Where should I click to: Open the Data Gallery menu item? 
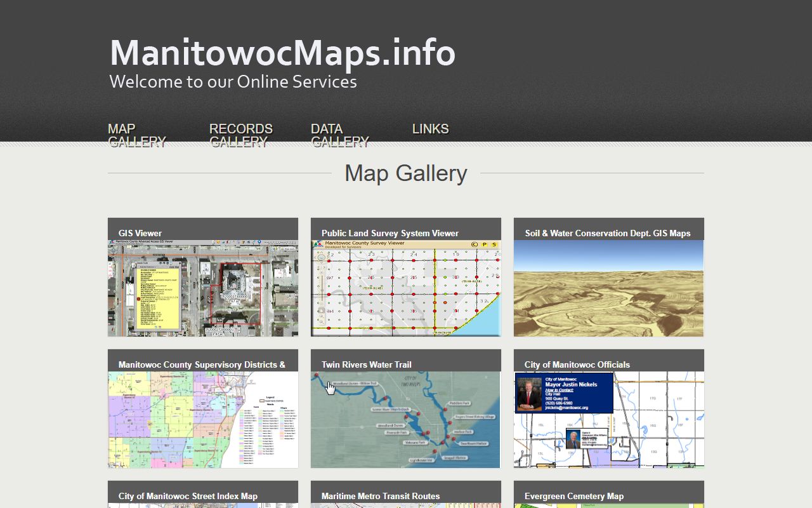pyautogui.click(x=340, y=135)
